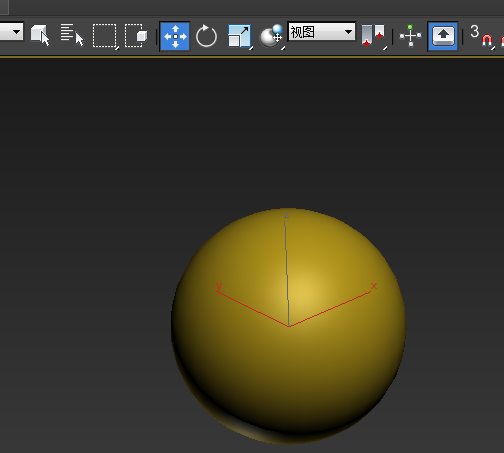The height and width of the screenshot is (453, 504).
Task: Enable the Select and Manipulate tool
Action: pos(410,36)
